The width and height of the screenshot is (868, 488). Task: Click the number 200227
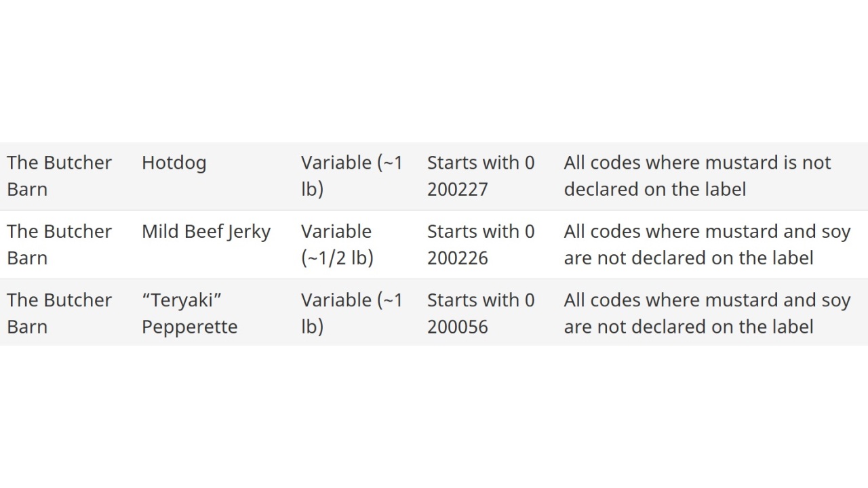pyautogui.click(x=458, y=190)
